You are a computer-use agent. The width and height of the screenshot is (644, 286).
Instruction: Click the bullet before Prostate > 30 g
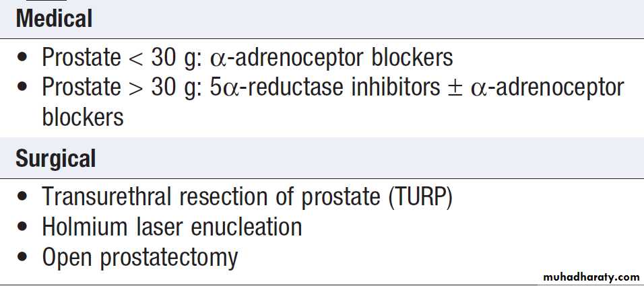[x=24, y=88]
